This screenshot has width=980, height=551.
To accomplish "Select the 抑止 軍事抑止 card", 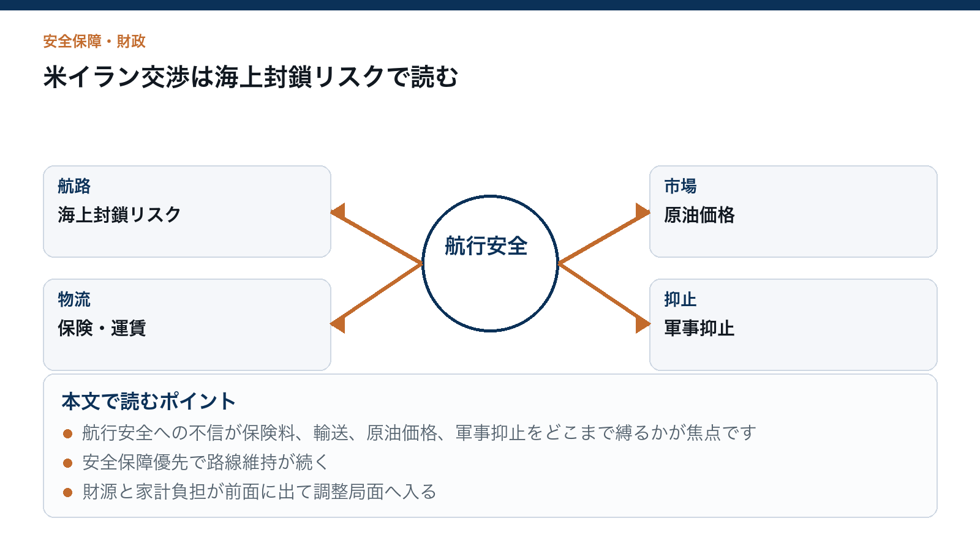I will [x=793, y=324].
